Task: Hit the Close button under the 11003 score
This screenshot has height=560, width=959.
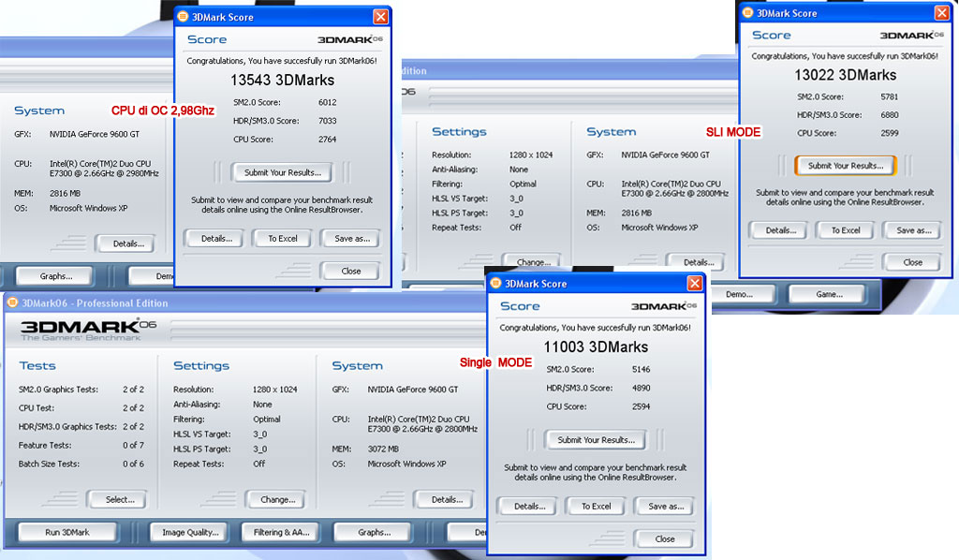Action: pyautogui.click(x=665, y=539)
